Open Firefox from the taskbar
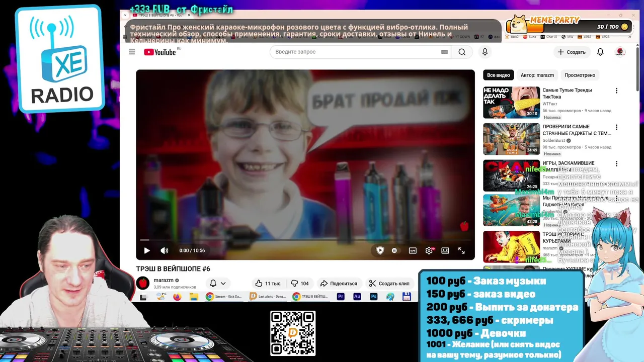This screenshot has height=362, width=644. tap(177, 297)
